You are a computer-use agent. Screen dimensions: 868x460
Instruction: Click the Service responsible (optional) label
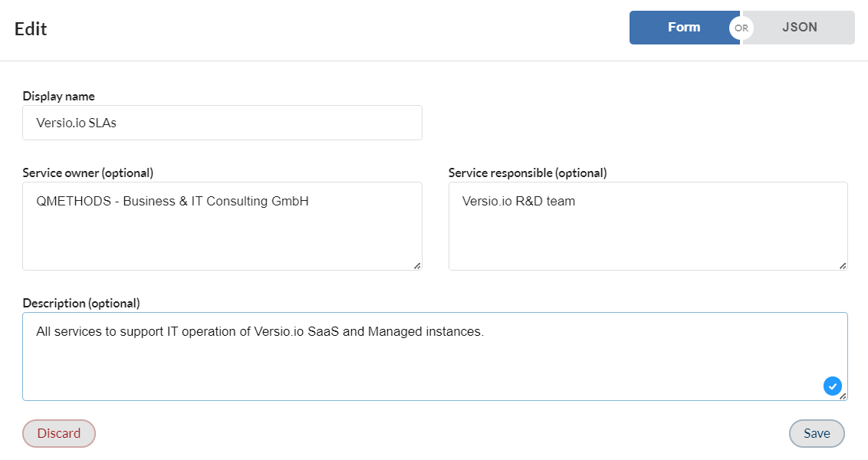[528, 173]
